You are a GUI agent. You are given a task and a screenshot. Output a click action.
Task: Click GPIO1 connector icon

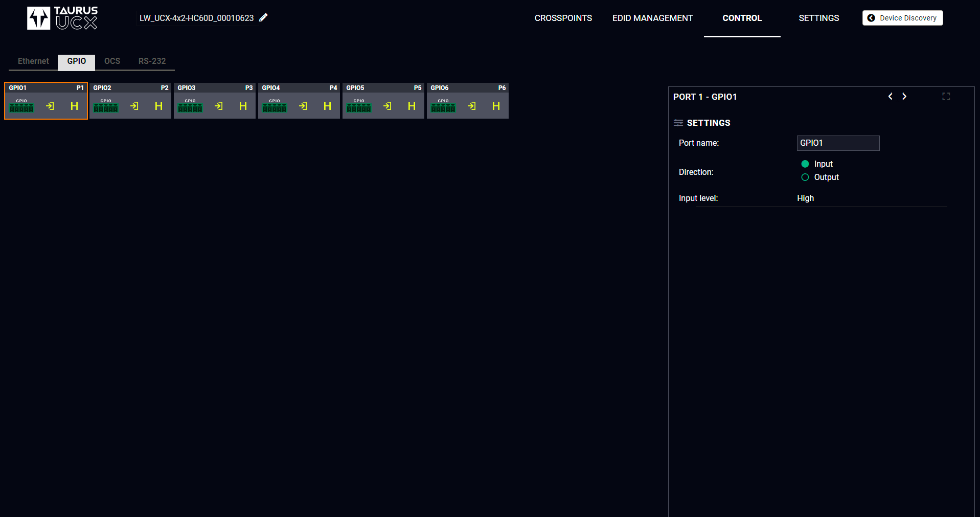(21, 105)
